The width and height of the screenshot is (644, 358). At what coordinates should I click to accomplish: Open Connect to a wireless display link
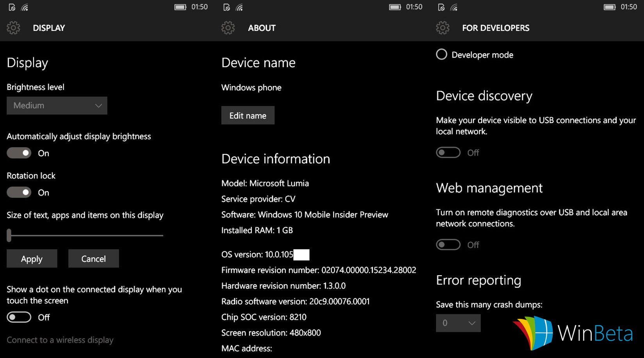pos(60,340)
